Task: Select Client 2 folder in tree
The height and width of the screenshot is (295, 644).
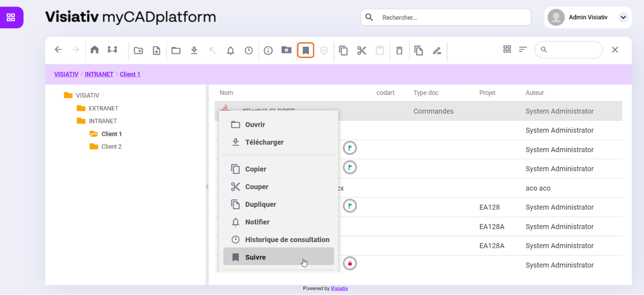Action: 111,147
